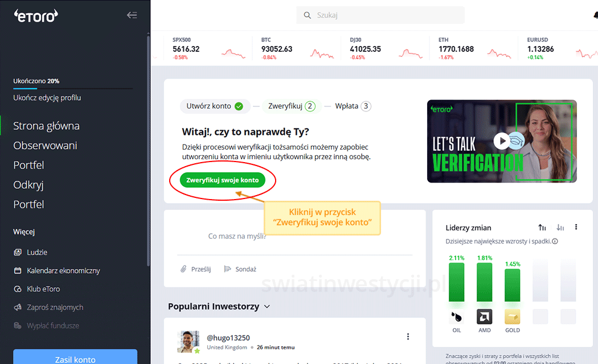Click Zaproś znajomych link text
This screenshot has width=598, height=364.
(x=55, y=307)
